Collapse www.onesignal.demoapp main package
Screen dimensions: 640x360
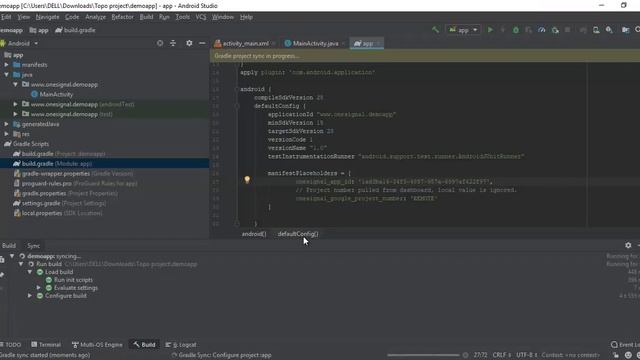[x=16, y=84]
